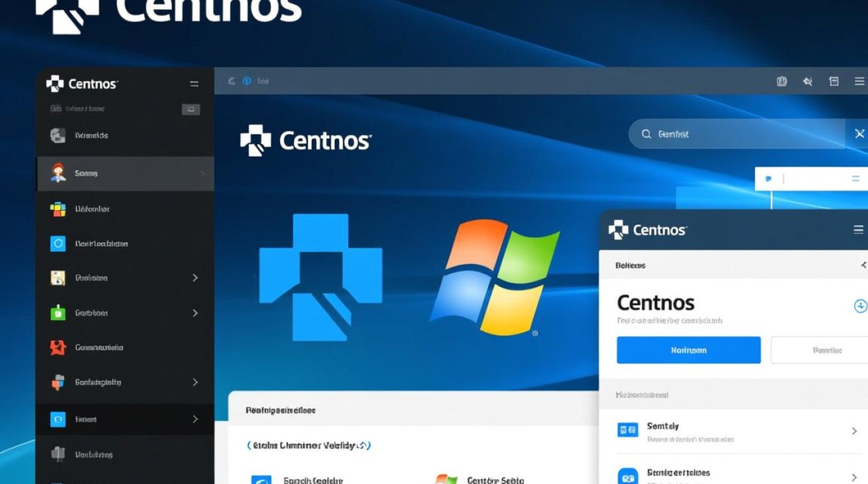Click the white Poontise button
Viewport: 868px width, 484px height.
(820, 350)
